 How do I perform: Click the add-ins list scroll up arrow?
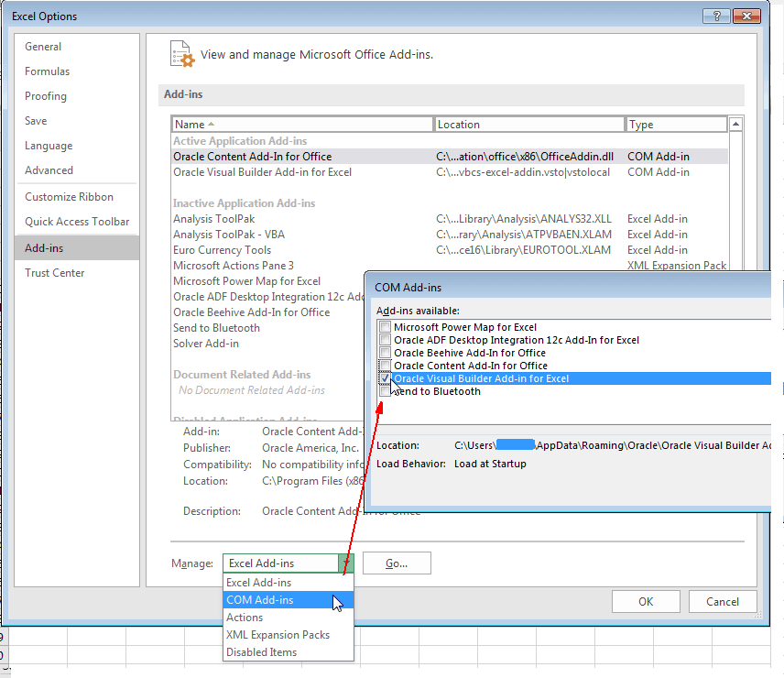click(x=735, y=124)
